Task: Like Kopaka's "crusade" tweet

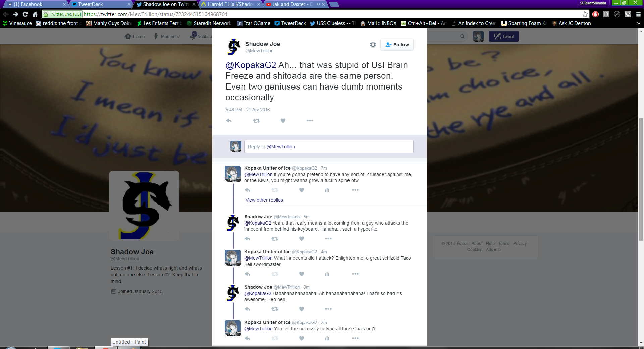Action: click(x=302, y=190)
